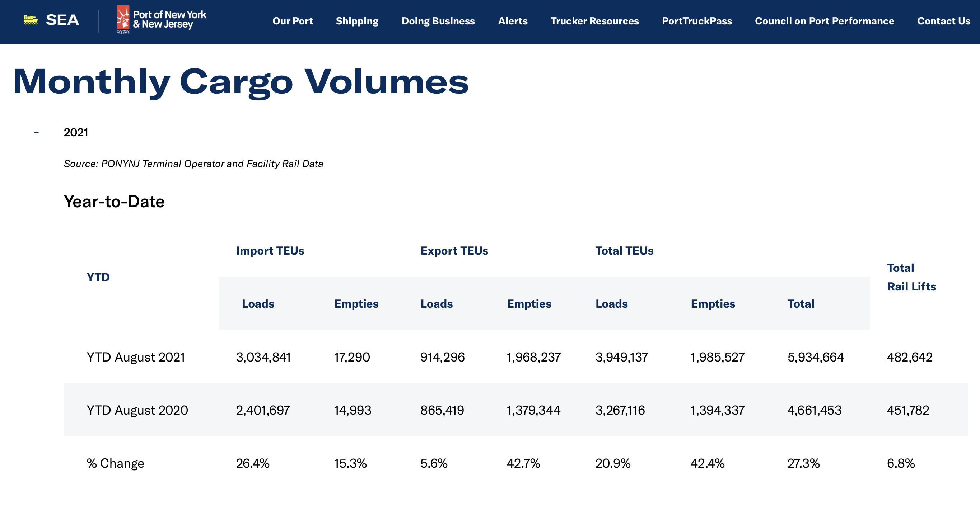The image size is (980, 515).
Task: Select the Total TEUs column header
Action: click(624, 251)
